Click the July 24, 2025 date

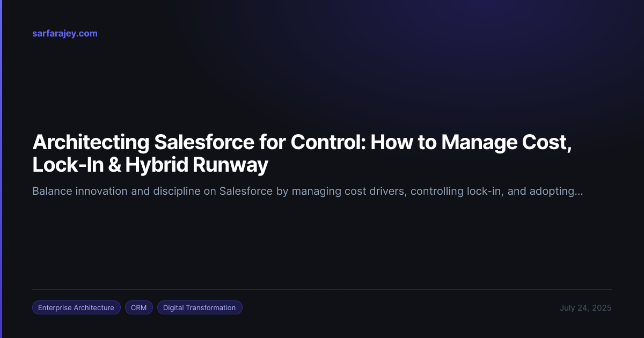(586, 308)
